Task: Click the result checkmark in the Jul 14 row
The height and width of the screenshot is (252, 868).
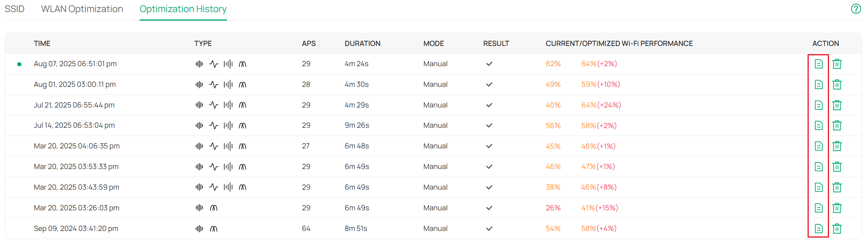Action: click(x=489, y=125)
